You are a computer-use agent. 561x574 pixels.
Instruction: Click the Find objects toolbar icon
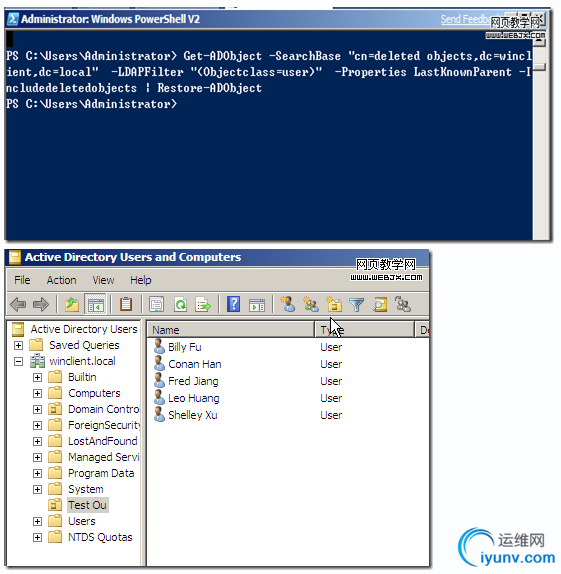coord(380,304)
